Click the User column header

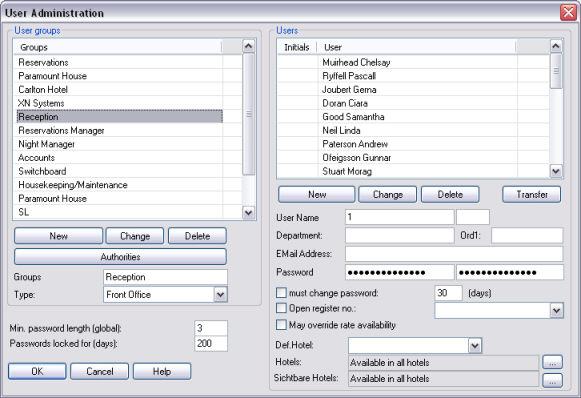[x=416, y=47]
